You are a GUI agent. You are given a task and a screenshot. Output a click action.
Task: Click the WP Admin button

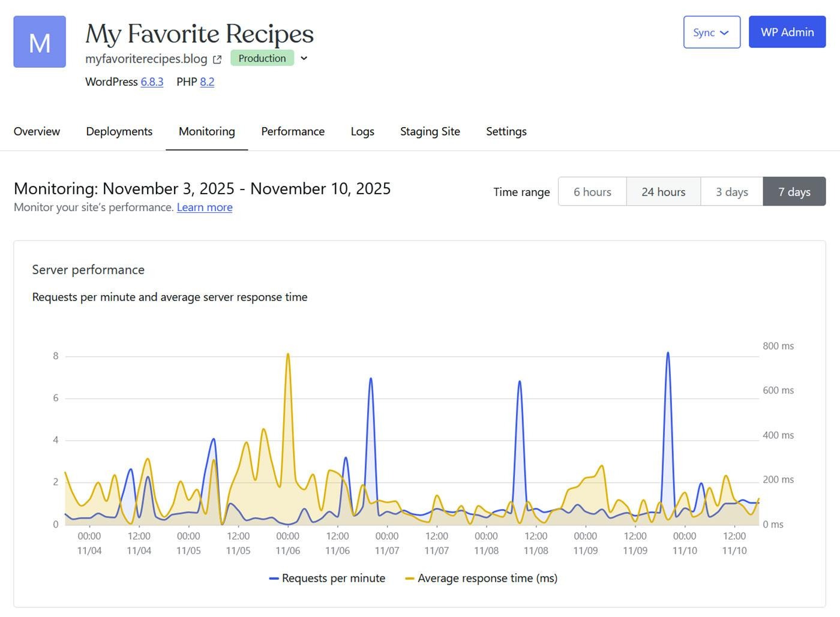(x=787, y=32)
